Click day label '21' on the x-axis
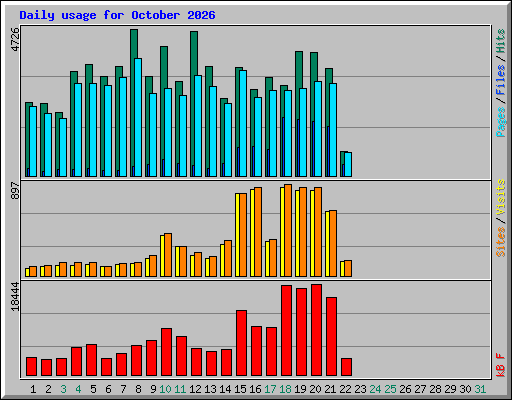Screen dimensions: 512x400 [330, 389]
